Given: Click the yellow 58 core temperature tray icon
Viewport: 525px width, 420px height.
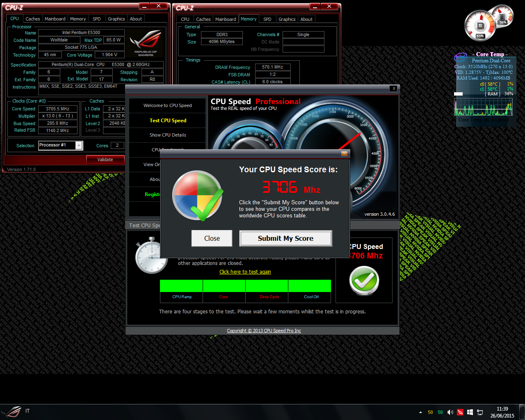Looking at the screenshot, I should pos(430,412).
